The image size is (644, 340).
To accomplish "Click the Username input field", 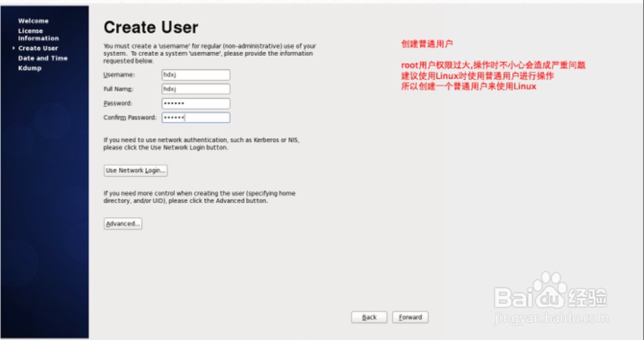I will pos(196,75).
